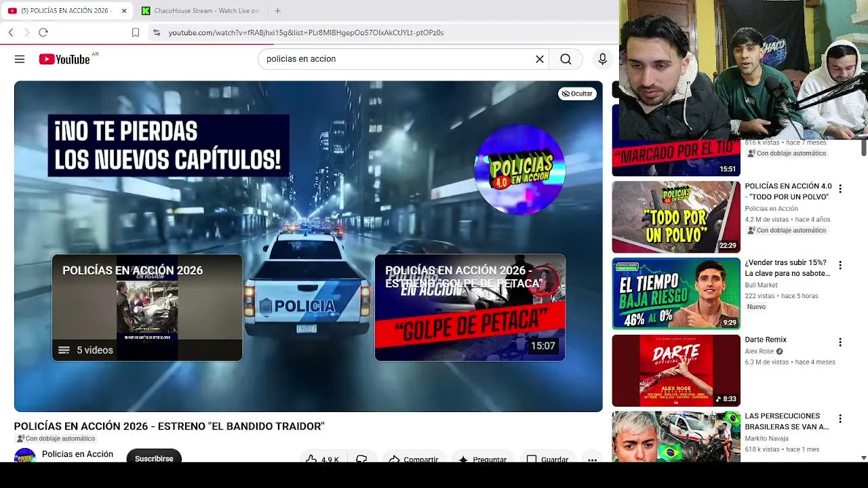
Task: Visit the "Markito Navaja" channel
Action: pos(766,439)
